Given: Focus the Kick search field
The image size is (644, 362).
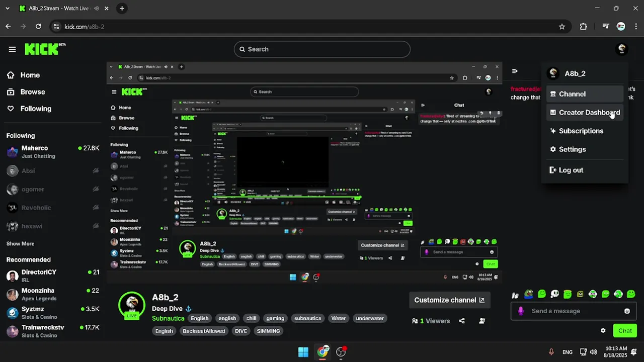Looking at the screenshot, I should (x=322, y=49).
